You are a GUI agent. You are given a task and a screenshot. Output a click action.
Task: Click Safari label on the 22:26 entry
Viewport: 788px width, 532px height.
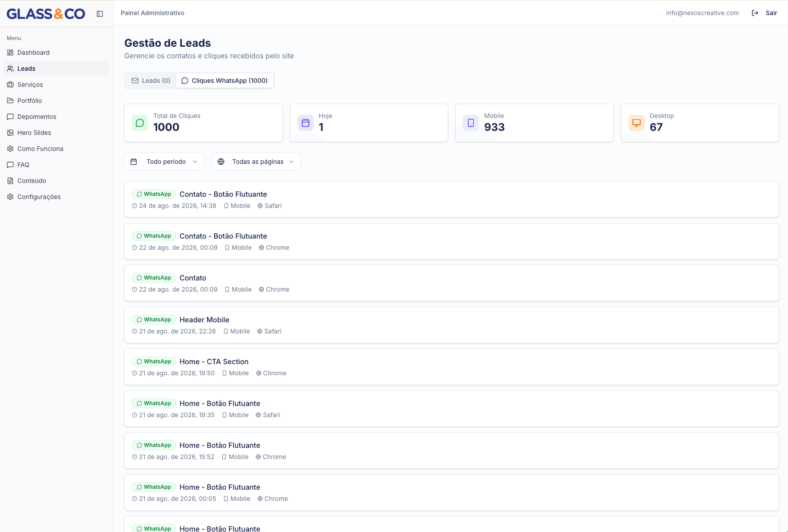pos(273,331)
